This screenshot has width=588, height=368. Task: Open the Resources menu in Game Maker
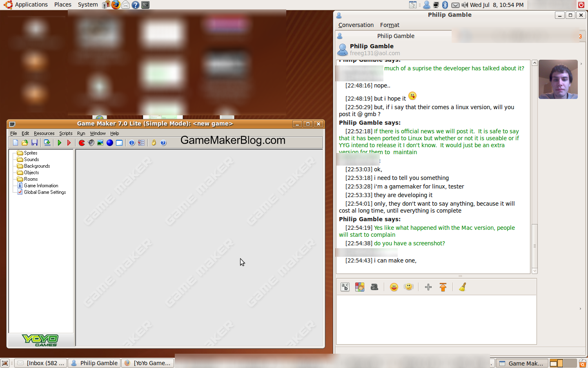[44, 133]
